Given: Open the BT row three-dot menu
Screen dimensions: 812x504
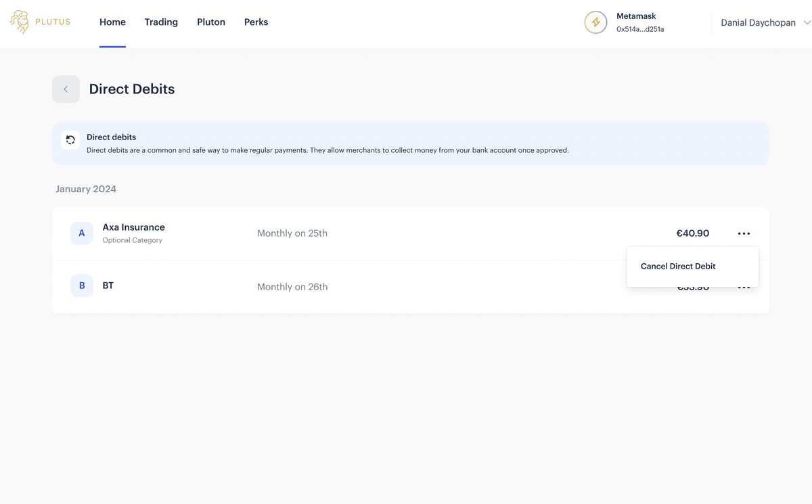Looking at the screenshot, I should (x=744, y=288).
